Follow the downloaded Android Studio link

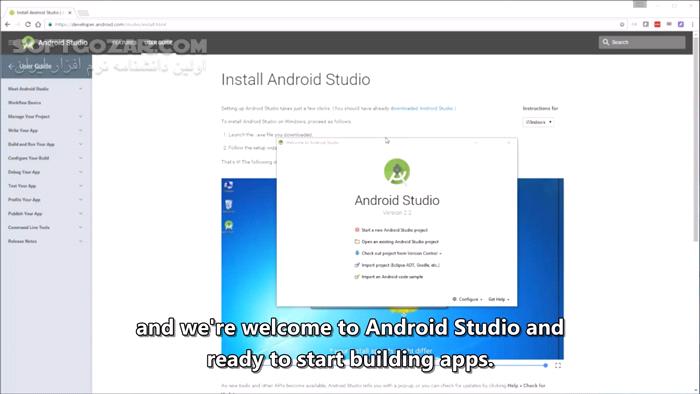422,108
